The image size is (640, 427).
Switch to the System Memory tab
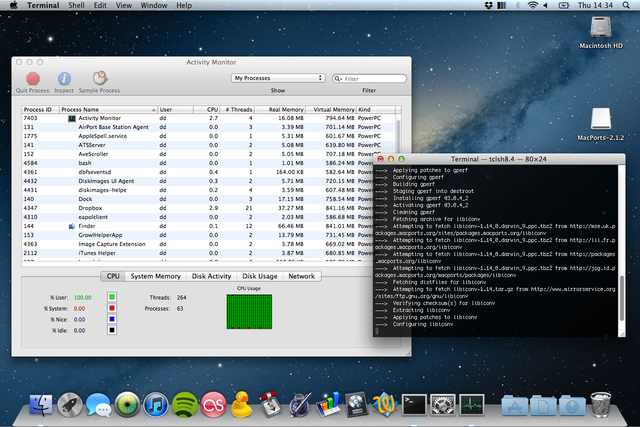coord(156,276)
